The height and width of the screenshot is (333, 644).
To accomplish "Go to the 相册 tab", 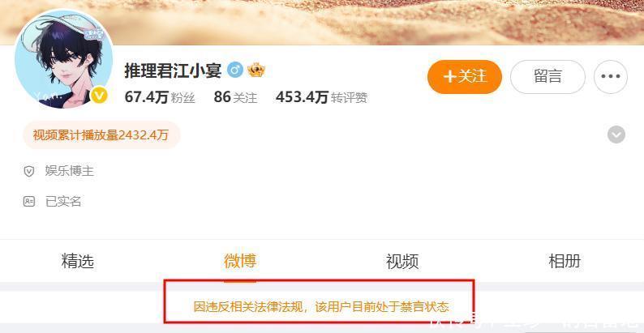I will pos(565,261).
